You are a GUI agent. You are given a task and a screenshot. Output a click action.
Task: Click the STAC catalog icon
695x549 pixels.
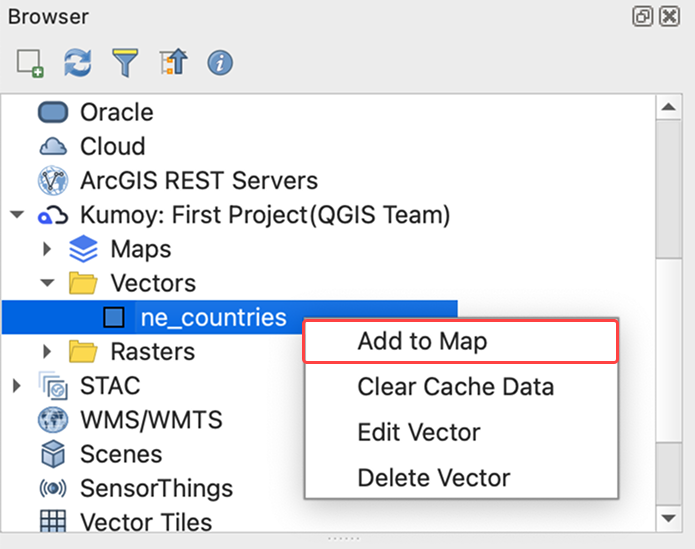pyautogui.click(x=53, y=385)
